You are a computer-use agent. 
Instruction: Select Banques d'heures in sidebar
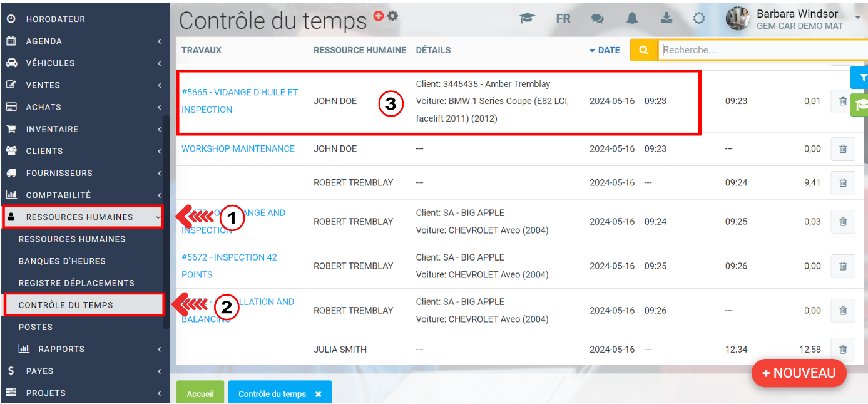[62, 261]
